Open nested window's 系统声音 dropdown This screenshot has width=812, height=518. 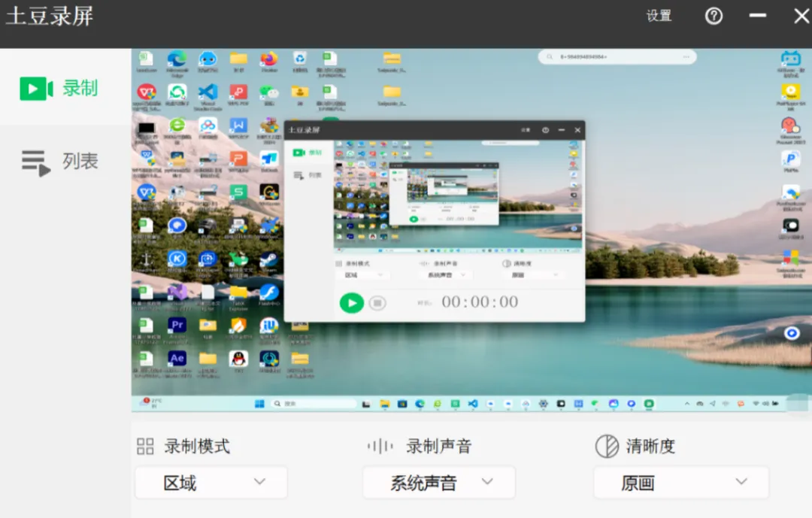[x=447, y=275]
